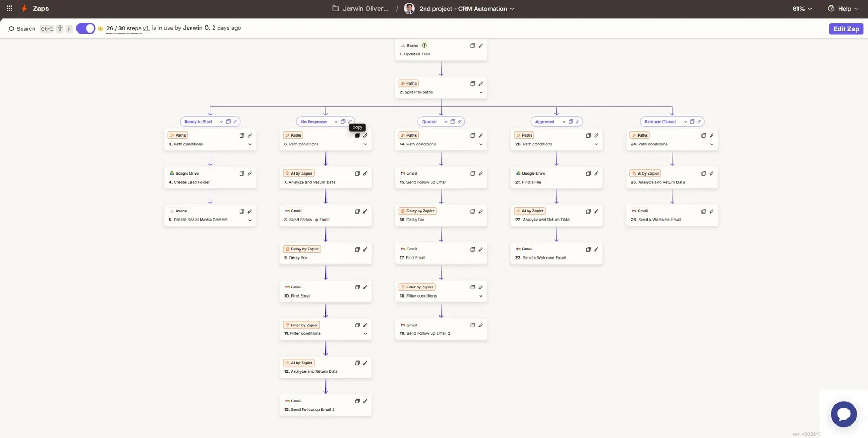Click the Zapier lightning bolt logo
This screenshot has height=438, width=868.
click(x=24, y=9)
